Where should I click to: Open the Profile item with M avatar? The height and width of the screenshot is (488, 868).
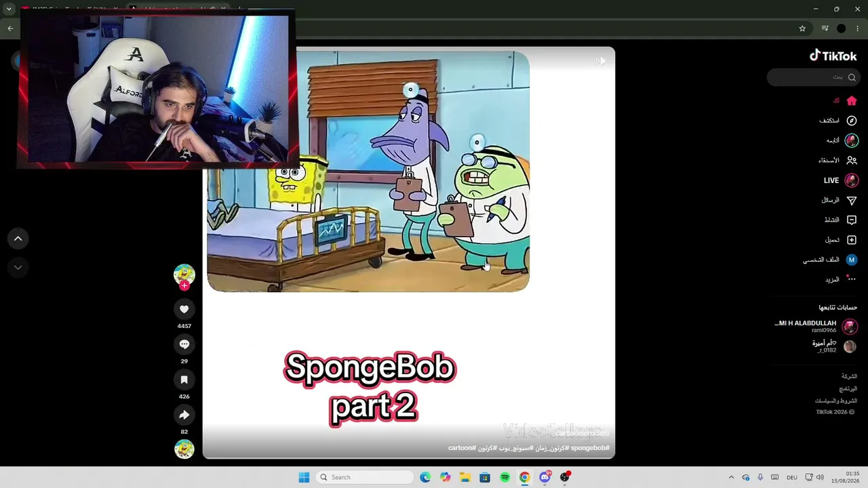830,260
